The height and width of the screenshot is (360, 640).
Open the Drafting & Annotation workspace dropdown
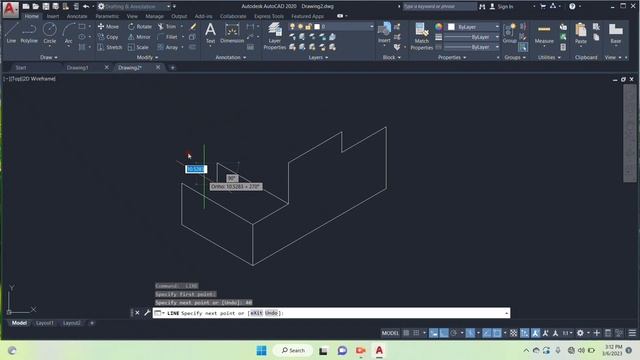[134, 7]
